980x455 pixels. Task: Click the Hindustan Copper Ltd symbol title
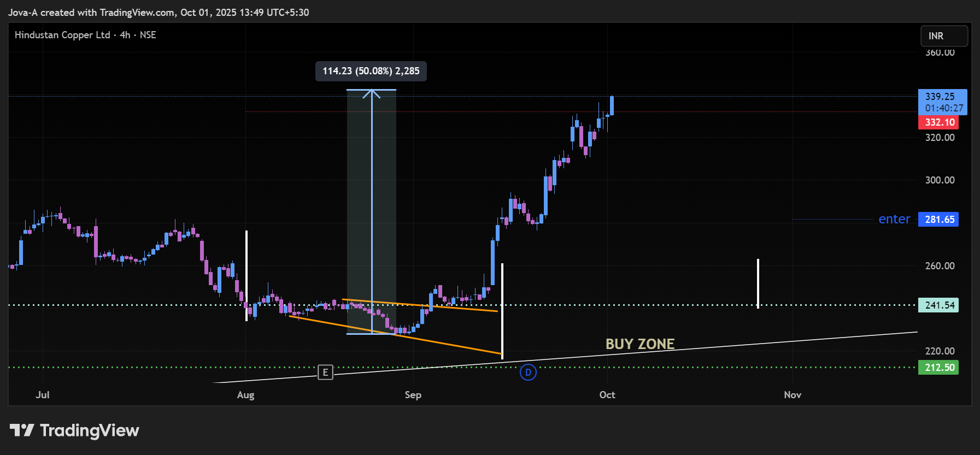62,35
